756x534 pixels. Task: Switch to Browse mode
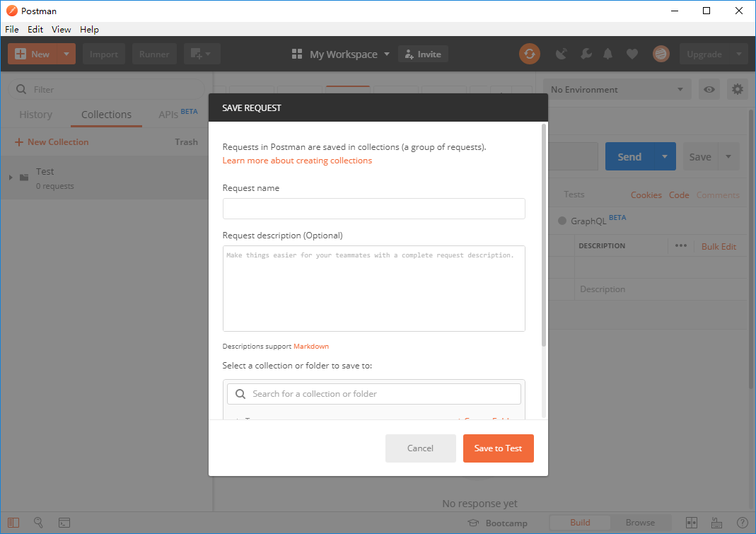coord(640,523)
